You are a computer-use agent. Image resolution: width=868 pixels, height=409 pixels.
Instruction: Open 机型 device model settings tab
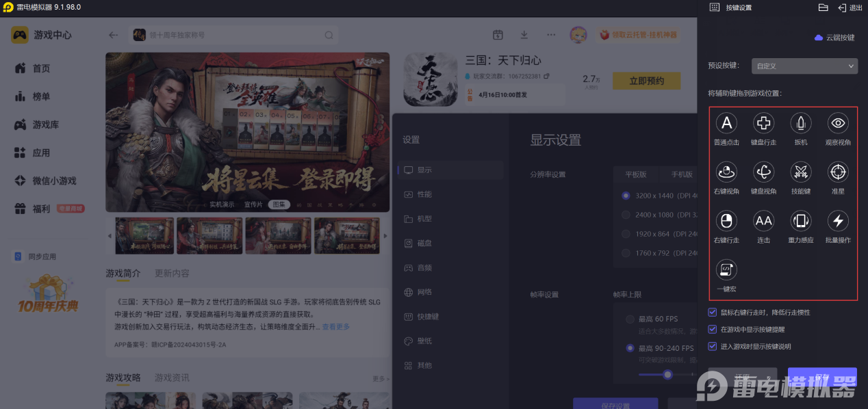[450, 219]
